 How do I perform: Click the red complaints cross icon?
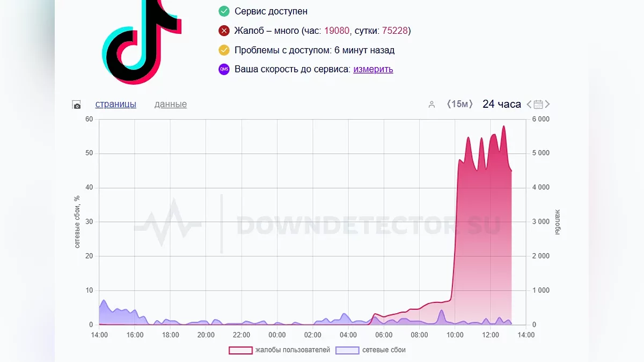click(x=224, y=31)
